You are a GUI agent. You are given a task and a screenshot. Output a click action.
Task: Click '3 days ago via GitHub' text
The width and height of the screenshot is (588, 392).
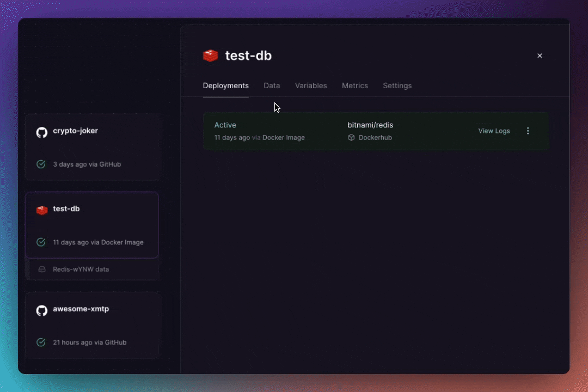(87, 164)
